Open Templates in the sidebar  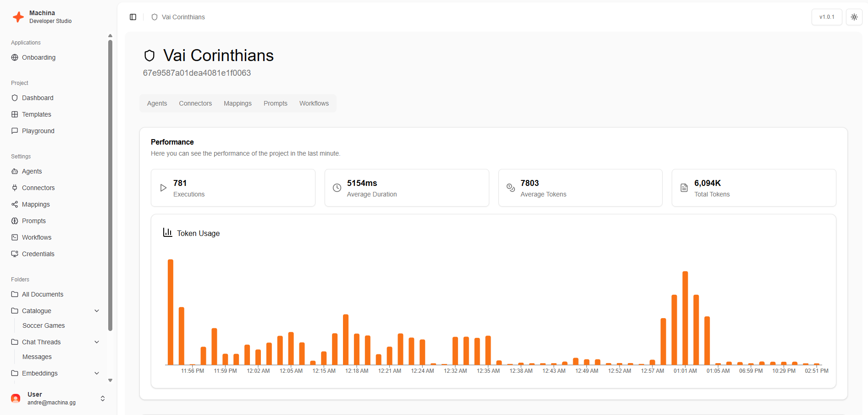[x=37, y=114]
